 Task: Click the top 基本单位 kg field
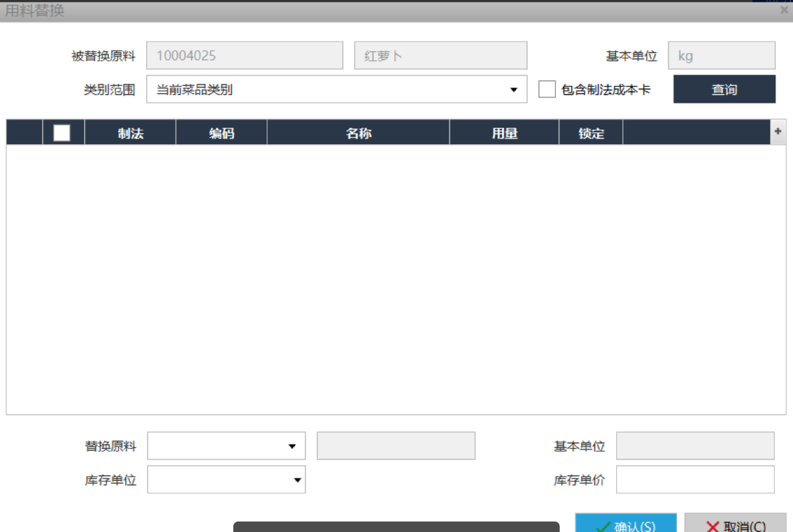click(x=722, y=56)
